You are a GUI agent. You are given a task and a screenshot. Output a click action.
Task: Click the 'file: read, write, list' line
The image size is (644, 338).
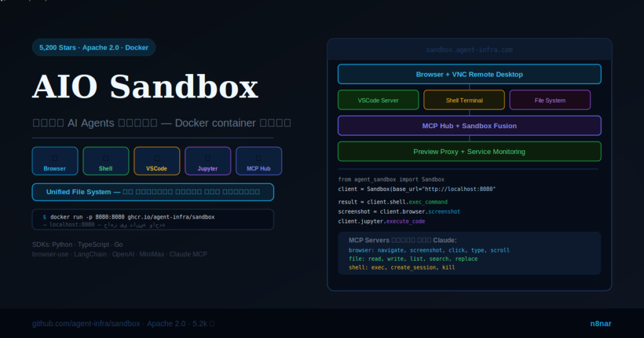pos(413,259)
